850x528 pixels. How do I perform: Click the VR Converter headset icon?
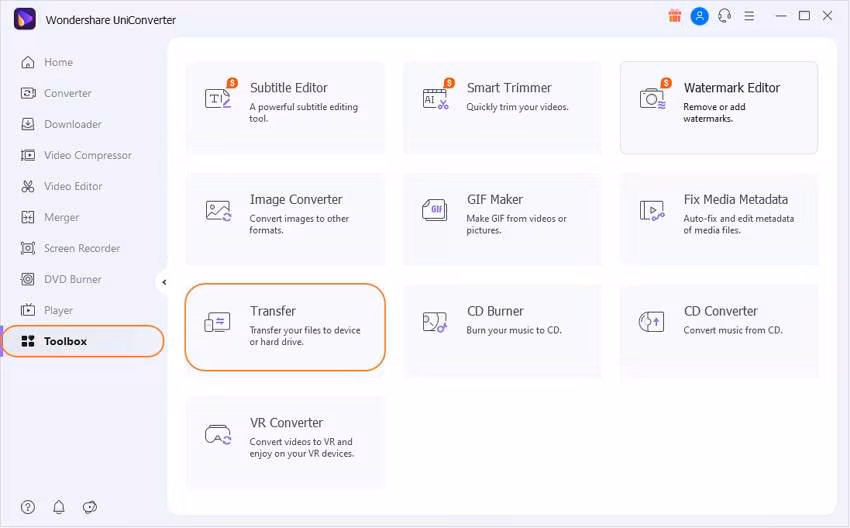(x=218, y=434)
